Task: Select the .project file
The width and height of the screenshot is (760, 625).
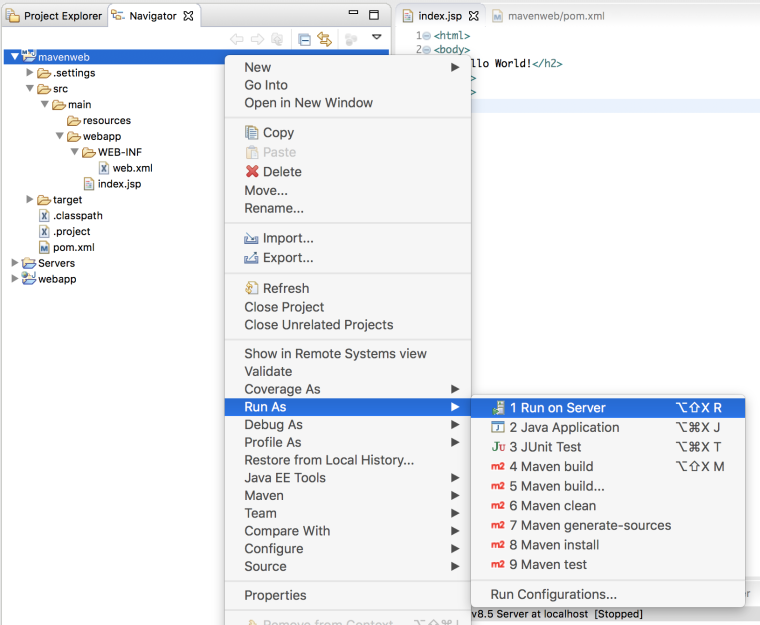Action: [x=64, y=231]
